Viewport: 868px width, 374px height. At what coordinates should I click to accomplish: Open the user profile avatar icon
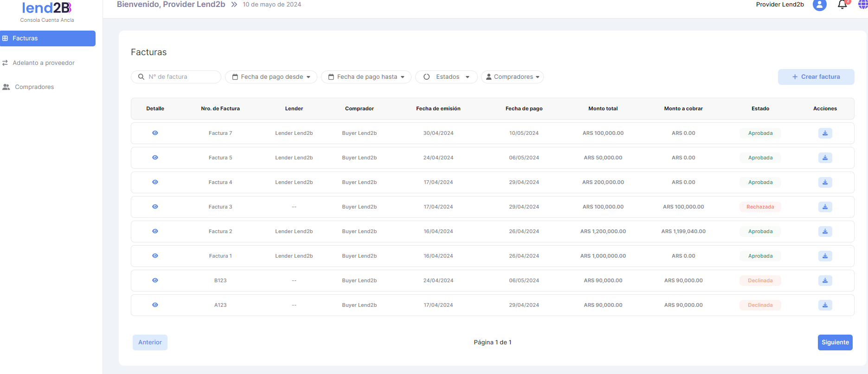click(819, 5)
